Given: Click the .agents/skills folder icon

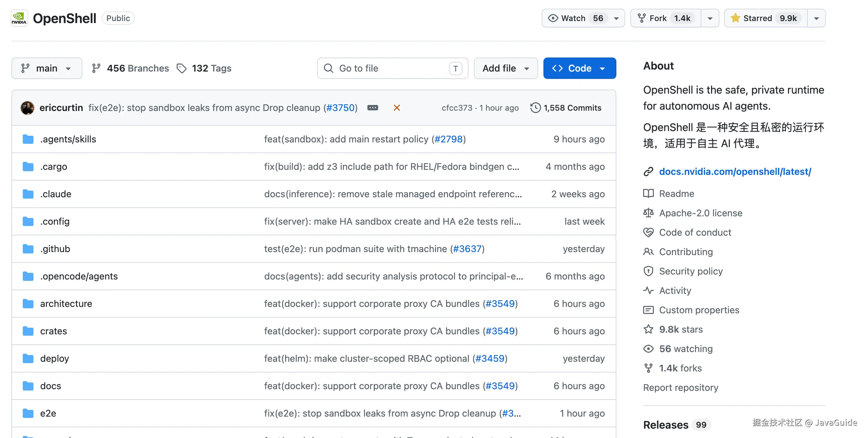Looking at the screenshot, I should (x=28, y=139).
